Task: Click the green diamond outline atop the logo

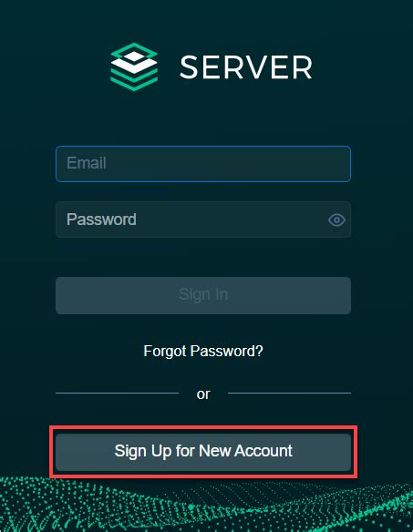Action: (134, 54)
